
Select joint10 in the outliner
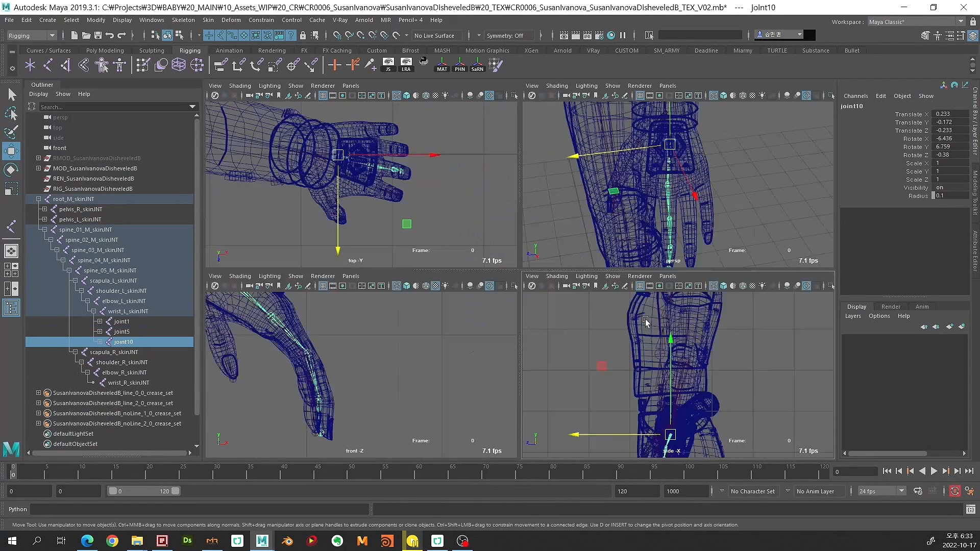click(x=123, y=341)
